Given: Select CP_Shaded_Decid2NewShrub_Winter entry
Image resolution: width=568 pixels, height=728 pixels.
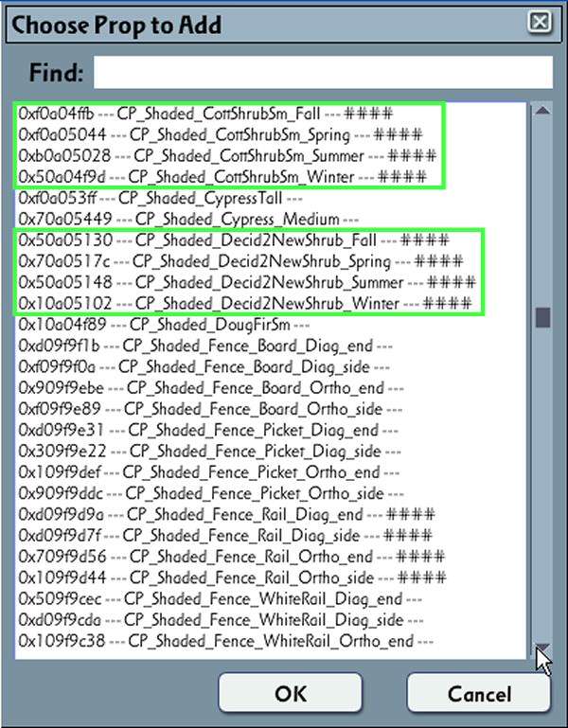Looking at the screenshot, I should pos(245,304).
